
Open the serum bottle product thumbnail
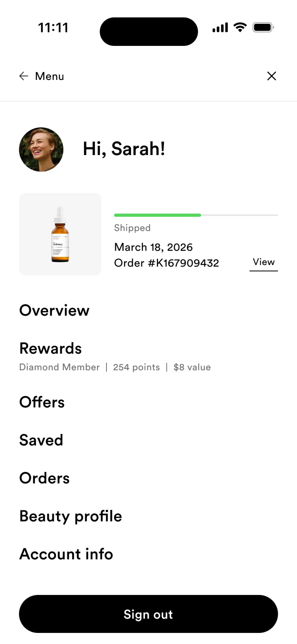(x=60, y=234)
